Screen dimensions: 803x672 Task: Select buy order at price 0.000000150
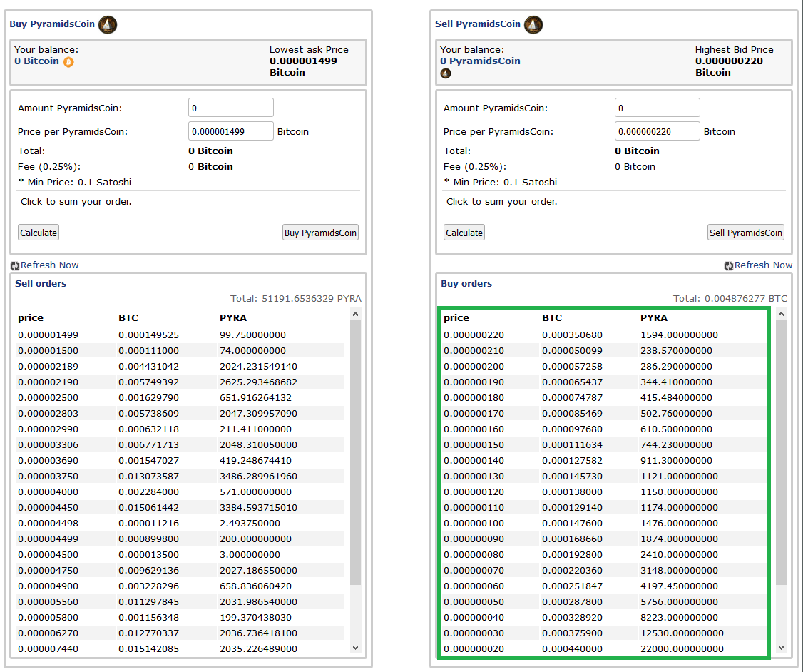point(605,444)
